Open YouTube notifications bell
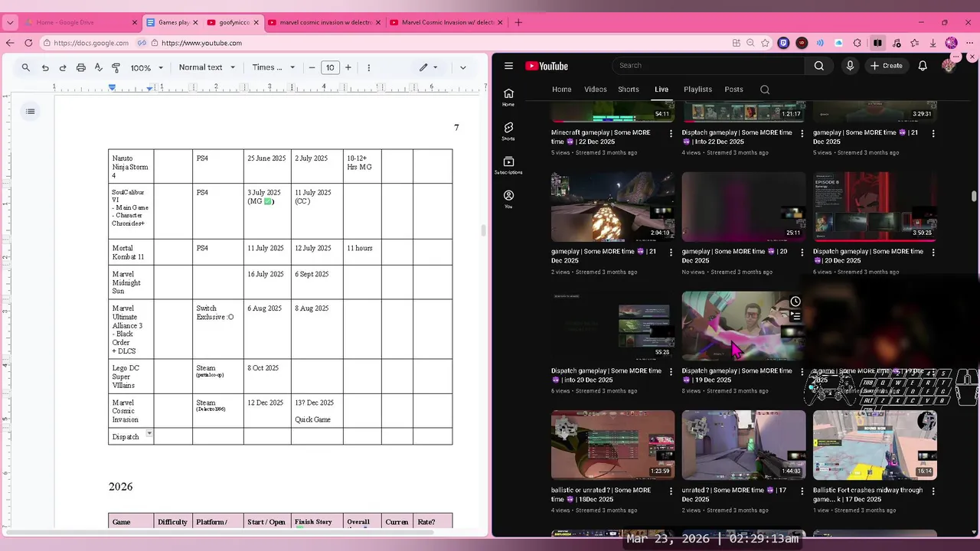Image resolution: width=980 pixels, height=551 pixels. (923, 66)
